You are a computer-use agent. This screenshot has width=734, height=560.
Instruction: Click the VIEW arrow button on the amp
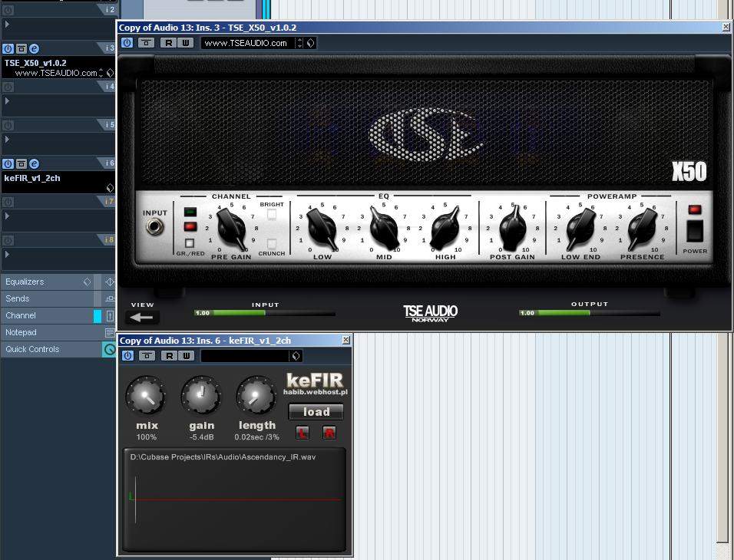[x=142, y=317]
